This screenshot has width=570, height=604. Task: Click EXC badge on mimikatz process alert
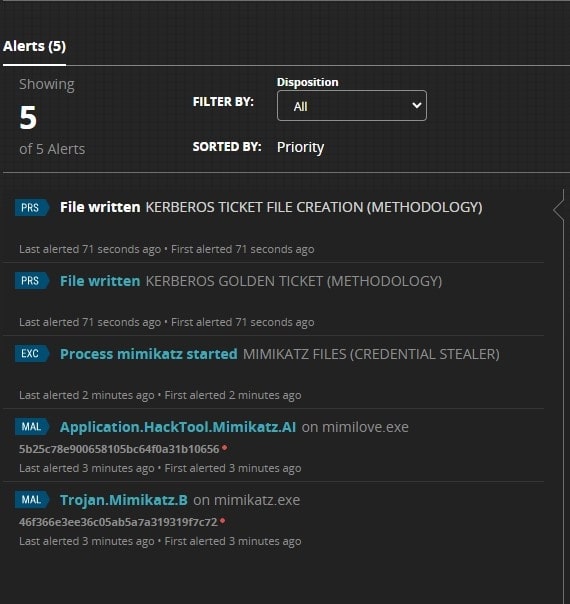[32, 354]
